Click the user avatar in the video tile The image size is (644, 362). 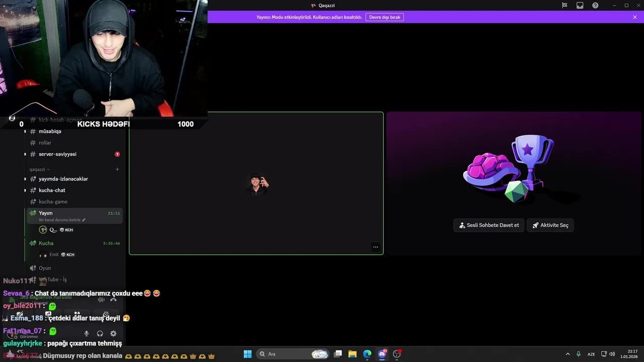(257, 184)
